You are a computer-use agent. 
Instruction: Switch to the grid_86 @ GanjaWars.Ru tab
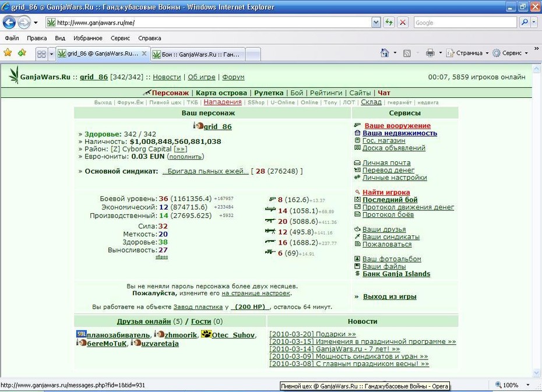(x=103, y=54)
